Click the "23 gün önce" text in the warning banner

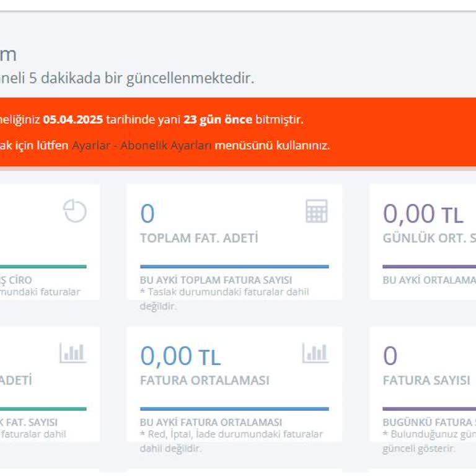[218, 120]
